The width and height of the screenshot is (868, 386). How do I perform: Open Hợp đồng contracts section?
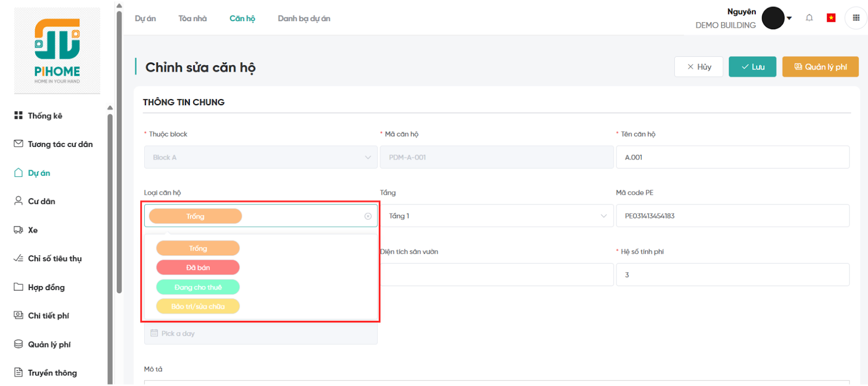click(46, 287)
